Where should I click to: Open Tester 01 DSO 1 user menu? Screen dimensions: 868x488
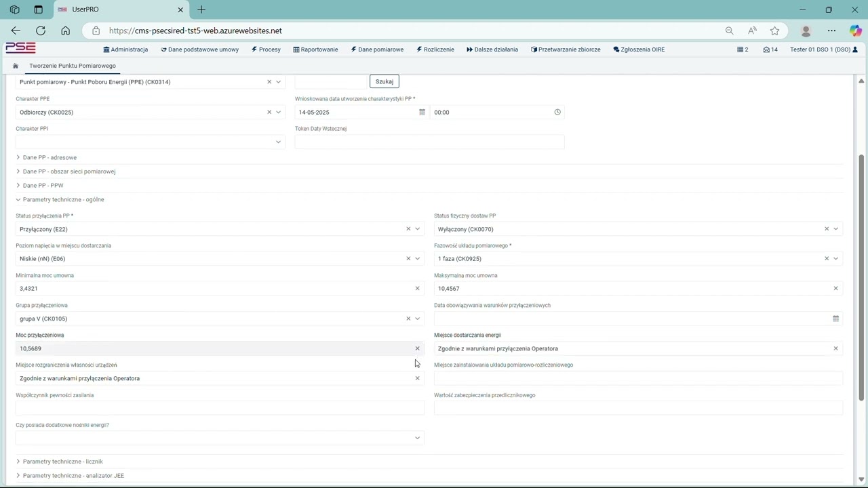[824, 49]
